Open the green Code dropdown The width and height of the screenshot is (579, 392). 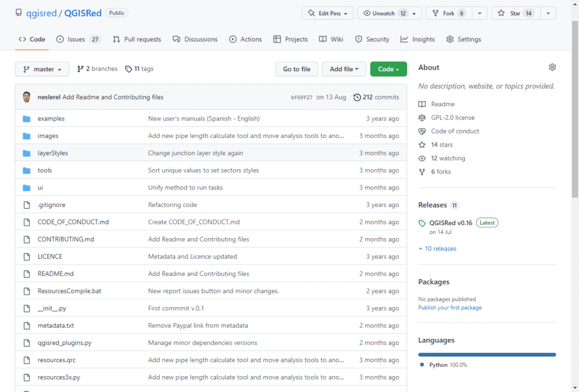(388, 69)
